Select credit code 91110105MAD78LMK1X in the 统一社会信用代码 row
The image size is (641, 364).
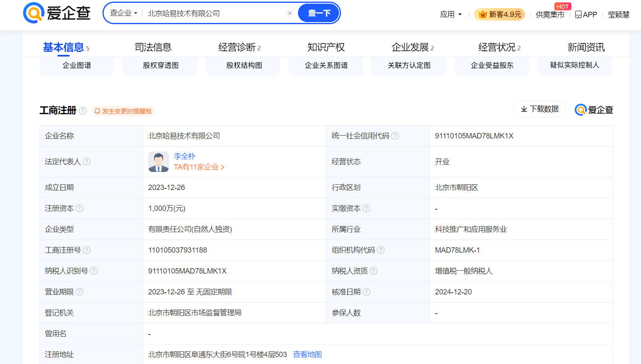tap(474, 136)
